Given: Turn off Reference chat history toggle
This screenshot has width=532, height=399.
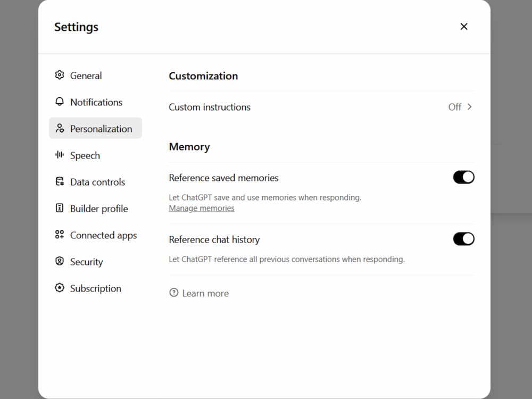Looking at the screenshot, I should click(x=463, y=239).
